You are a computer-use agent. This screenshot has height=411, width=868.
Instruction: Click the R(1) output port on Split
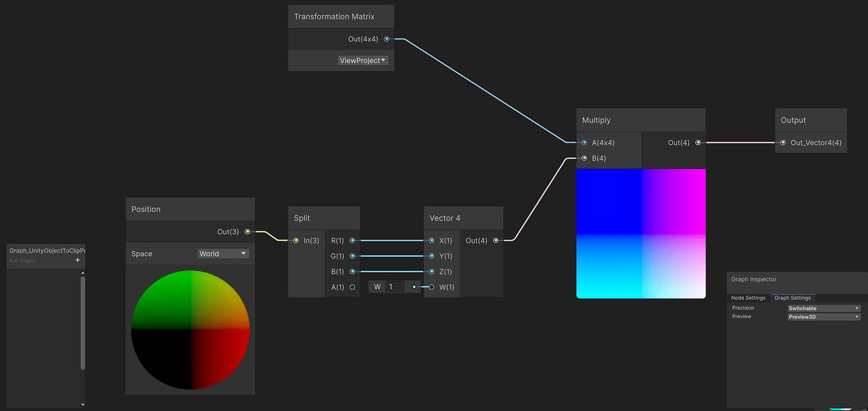click(352, 240)
